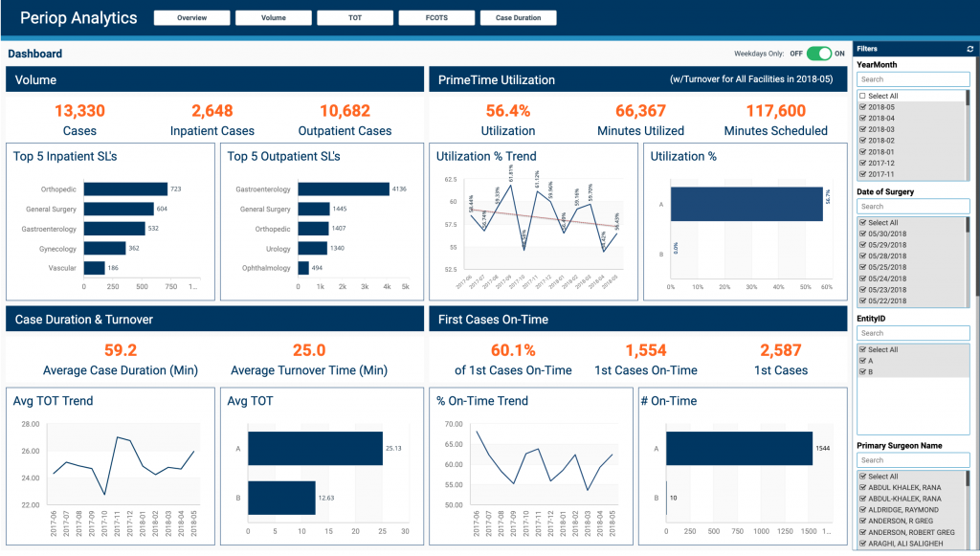Refresh the Filters panel
The image size is (980, 556).
click(971, 49)
